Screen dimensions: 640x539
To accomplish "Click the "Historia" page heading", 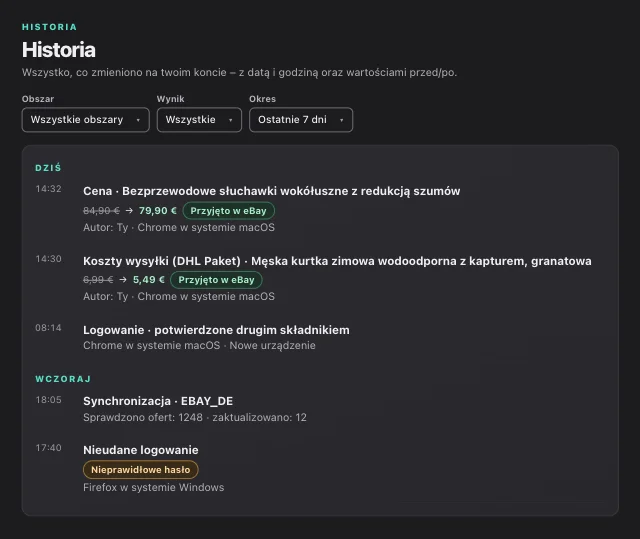I will coord(59,50).
